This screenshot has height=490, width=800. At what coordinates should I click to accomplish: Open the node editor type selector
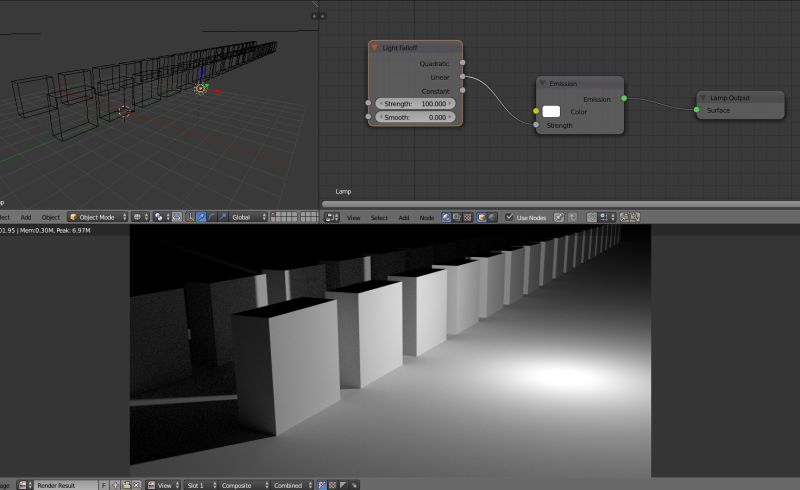pyautogui.click(x=332, y=217)
